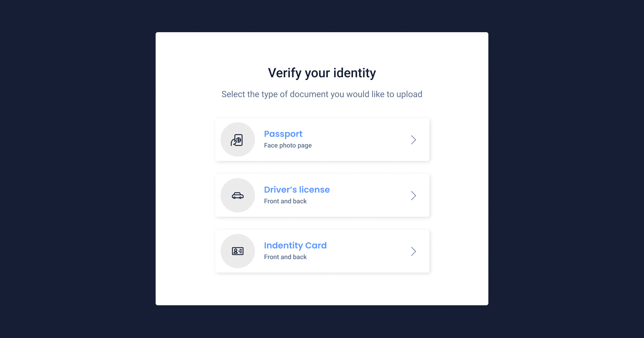
Task: Expand Indentity Card with its chevron arrow
Action: click(413, 251)
